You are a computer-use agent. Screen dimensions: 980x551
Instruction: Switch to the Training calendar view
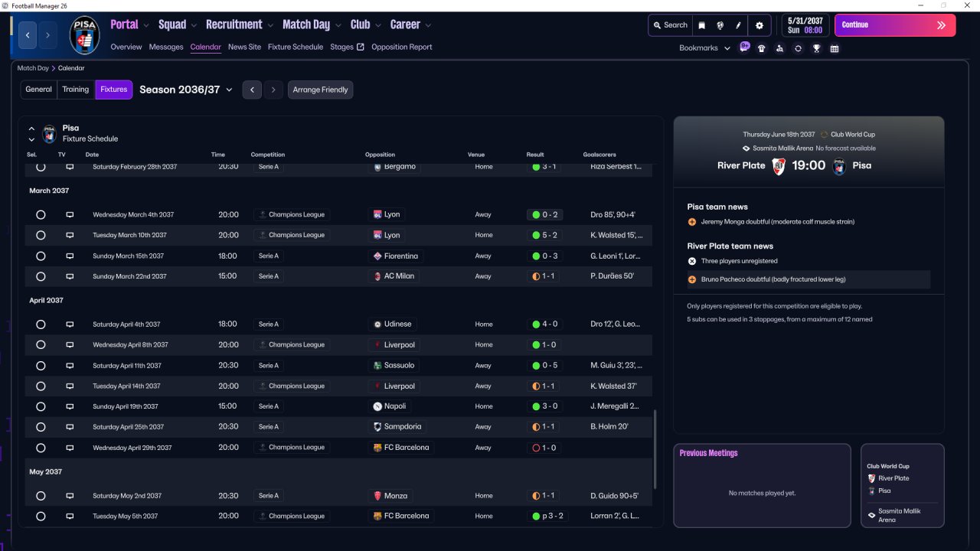(x=76, y=90)
